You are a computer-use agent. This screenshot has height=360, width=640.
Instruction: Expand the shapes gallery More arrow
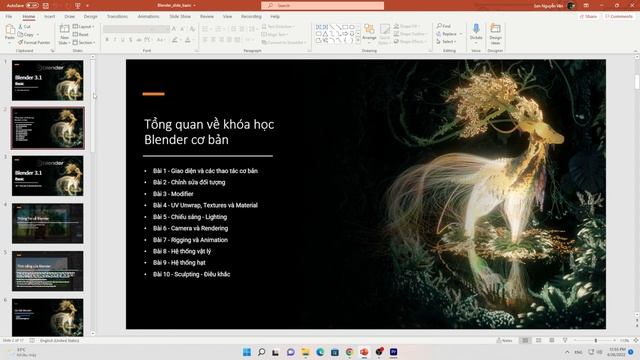tap(358, 41)
